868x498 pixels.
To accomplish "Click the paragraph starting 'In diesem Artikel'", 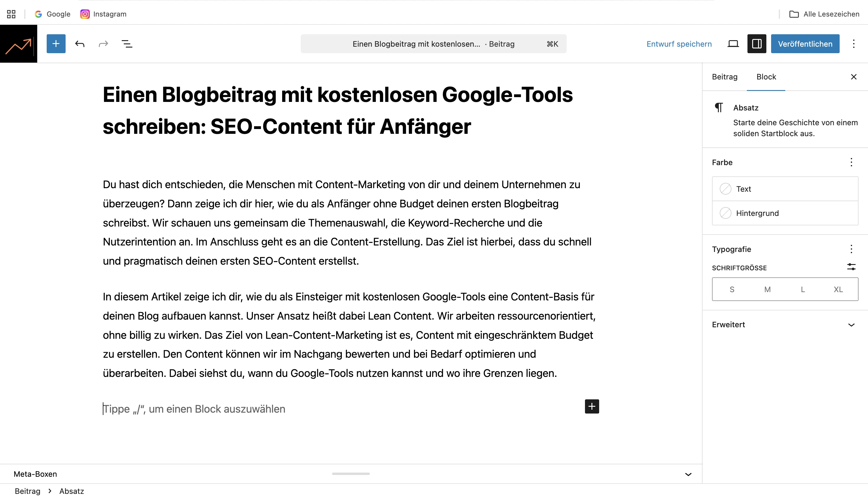I will tap(351, 335).
